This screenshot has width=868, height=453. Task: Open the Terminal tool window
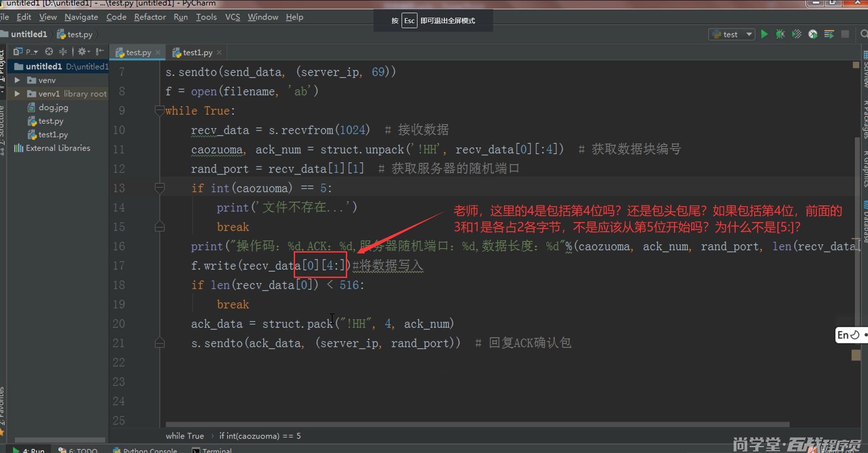[x=212, y=450]
